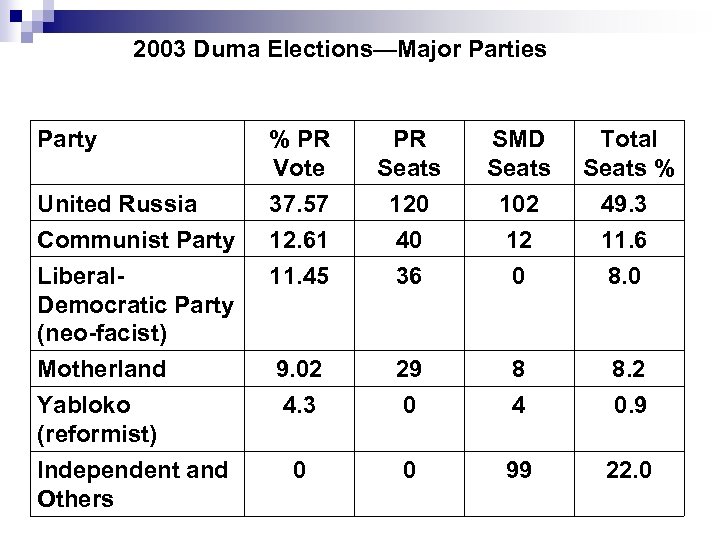Click the slide title "2003 Duma Elections—Major Parties"
The image size is (720, 540).
339,49
